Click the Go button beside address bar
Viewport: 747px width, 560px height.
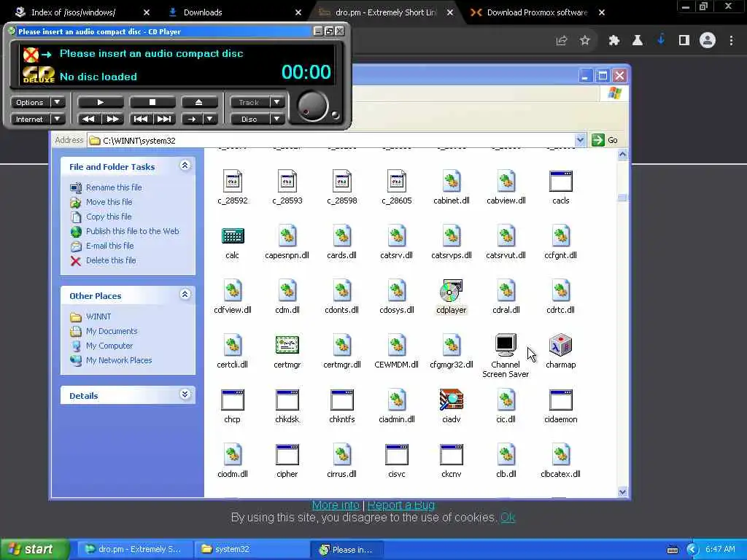(x=605, y=140)
